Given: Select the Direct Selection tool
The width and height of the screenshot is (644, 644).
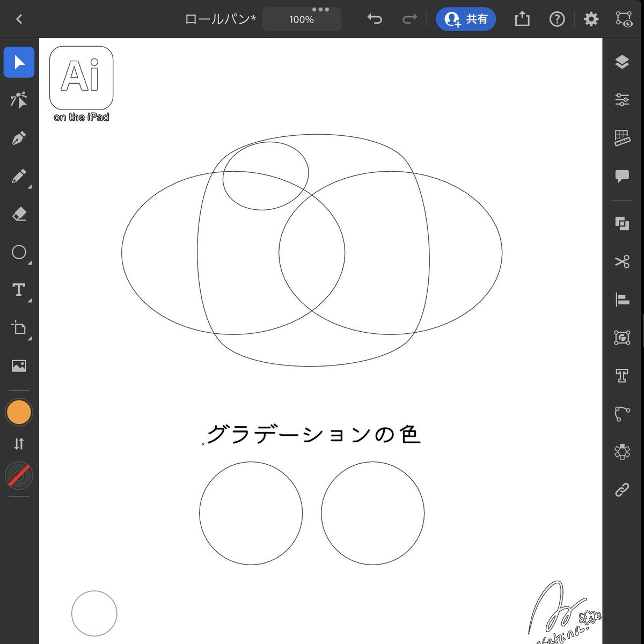Looking at the screenshot, I should [x=19, y=100].
